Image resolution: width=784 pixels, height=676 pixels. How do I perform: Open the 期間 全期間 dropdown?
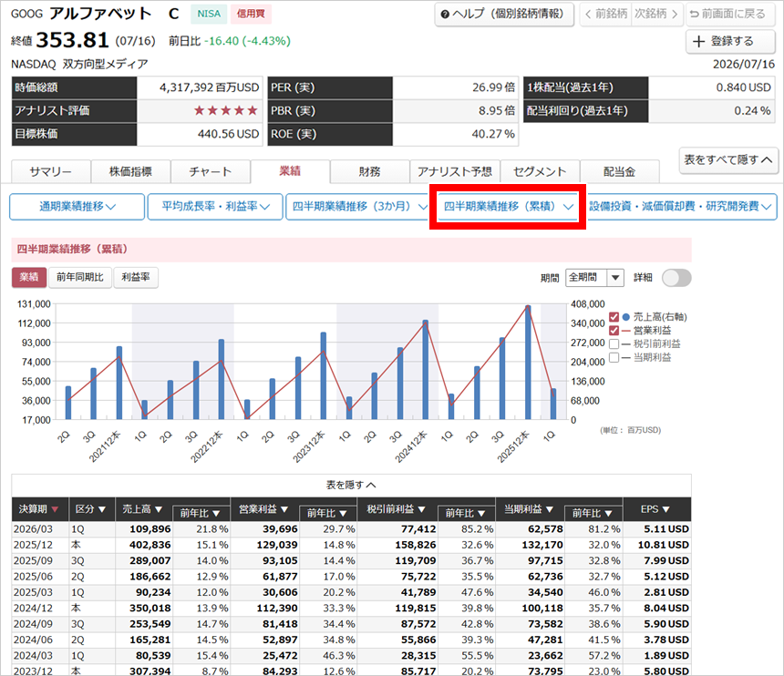tap(594, 277)
